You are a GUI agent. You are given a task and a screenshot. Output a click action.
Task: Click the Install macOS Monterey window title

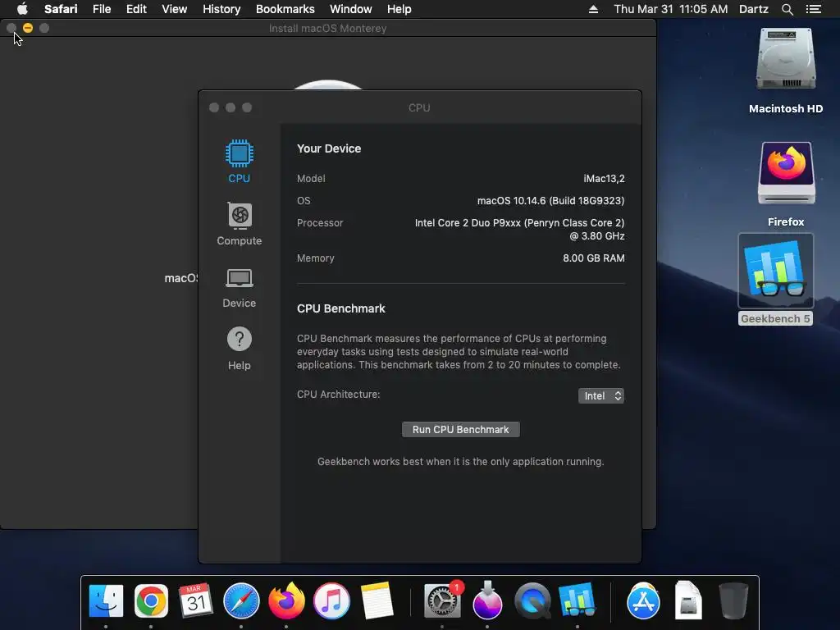[327, 28]
